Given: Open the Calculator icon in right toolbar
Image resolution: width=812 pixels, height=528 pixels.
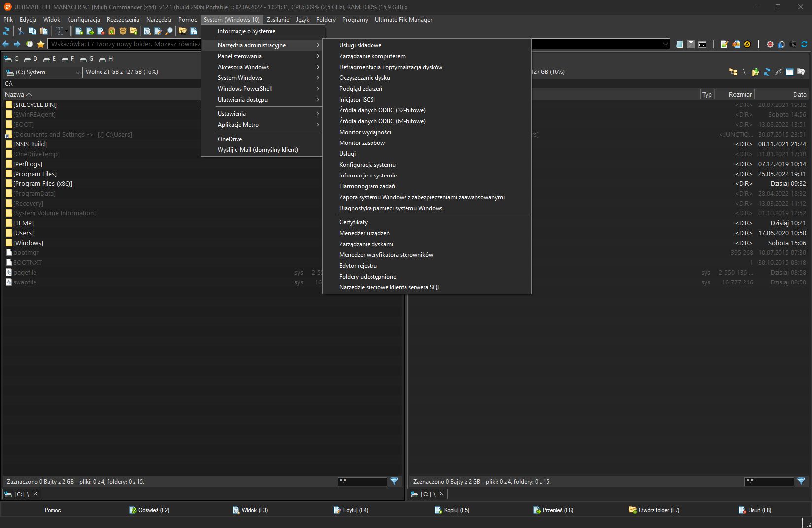Looking at the screenshot, I should [691, 44].
